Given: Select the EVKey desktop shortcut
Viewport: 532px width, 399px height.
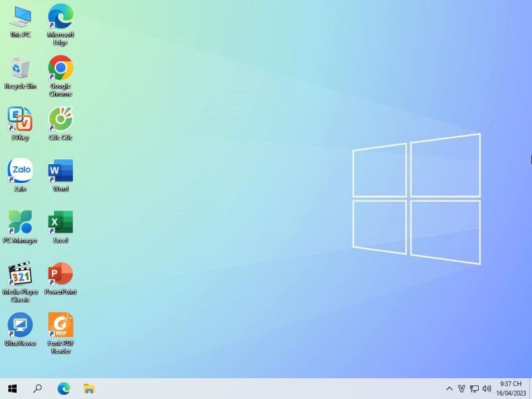Looking at the screenshot, I should point(20,124).
